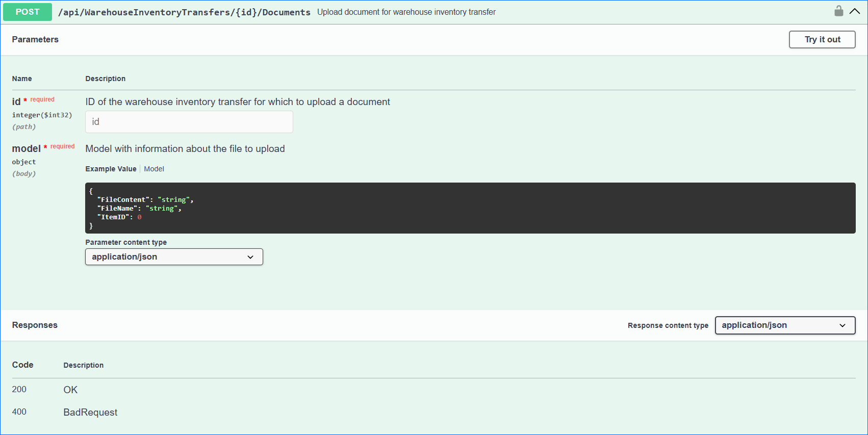
Task: Click the Parameters section header
Action: 35,39
